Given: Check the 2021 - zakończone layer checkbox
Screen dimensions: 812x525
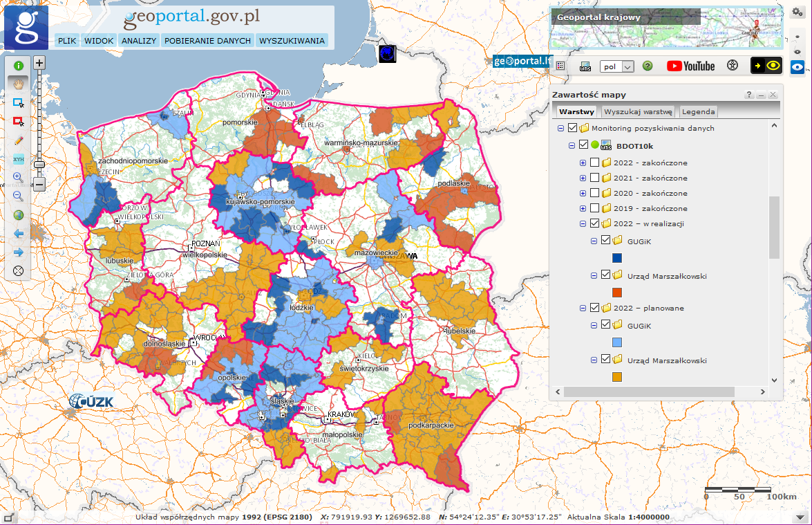Looking at the screenshot, I should point(594,178).
